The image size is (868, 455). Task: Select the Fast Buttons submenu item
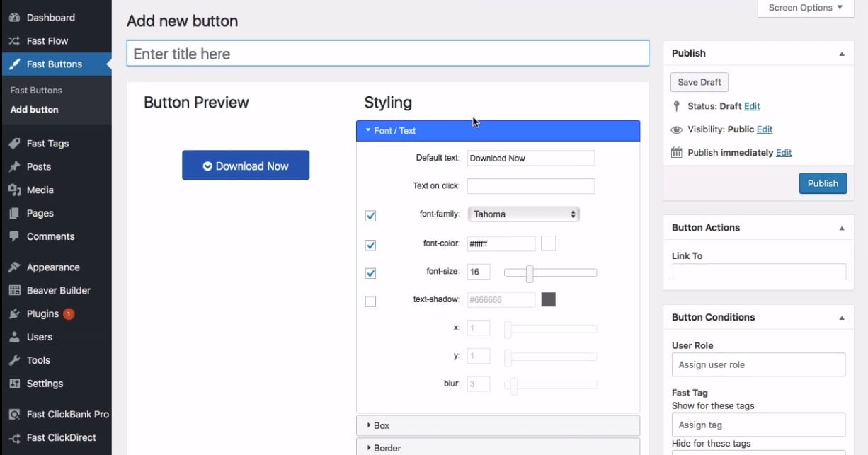(x=36, y=91)
